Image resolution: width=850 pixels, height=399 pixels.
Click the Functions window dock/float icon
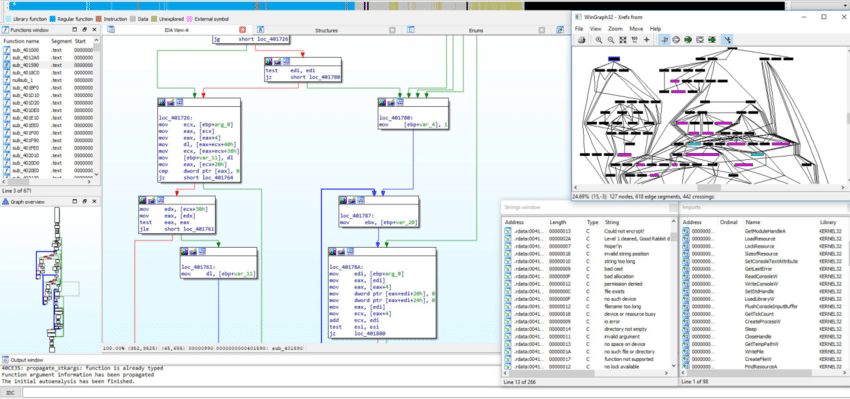pyautogui.click(x=75, y=30)
